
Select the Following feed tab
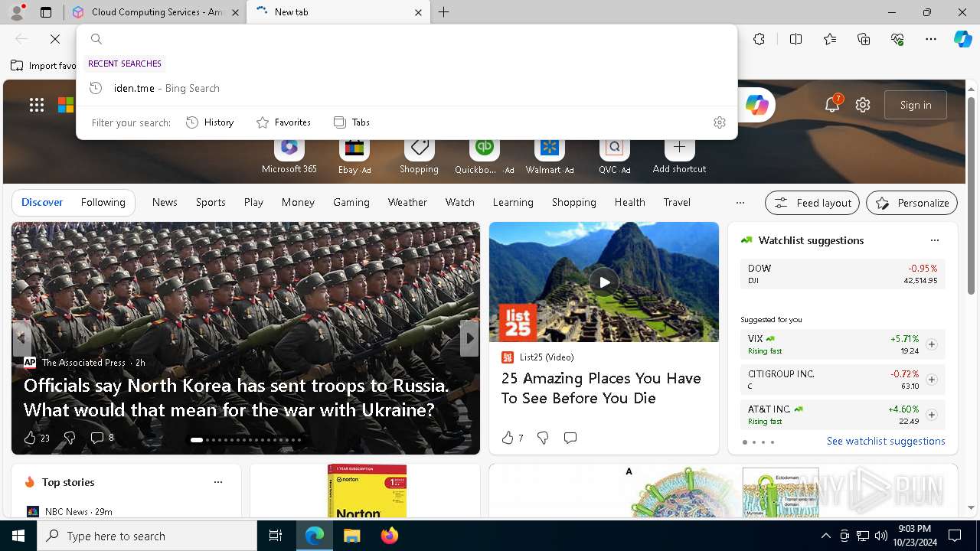pyautogui.click(x=103, y=202)
